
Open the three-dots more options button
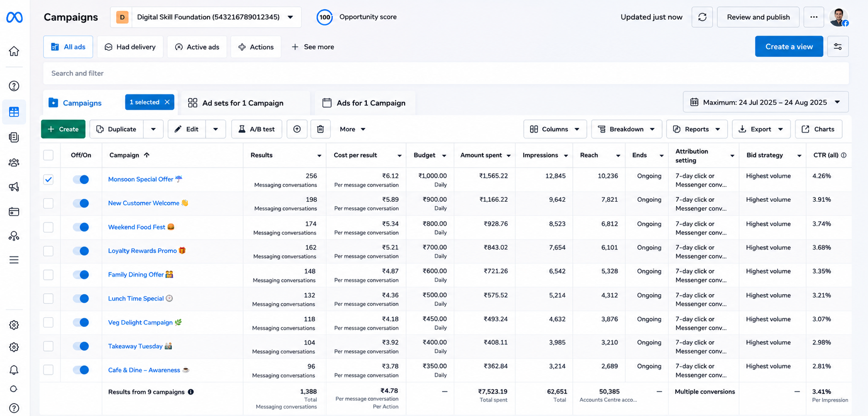coord(814,17)
